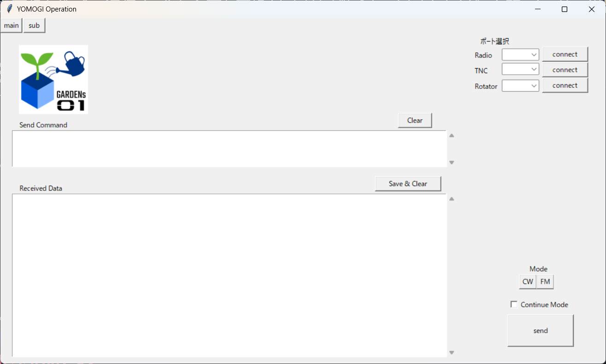The height and width of the screenshot is (364, 606).
Task: Click the Send Command label
Action: (43, 125)
